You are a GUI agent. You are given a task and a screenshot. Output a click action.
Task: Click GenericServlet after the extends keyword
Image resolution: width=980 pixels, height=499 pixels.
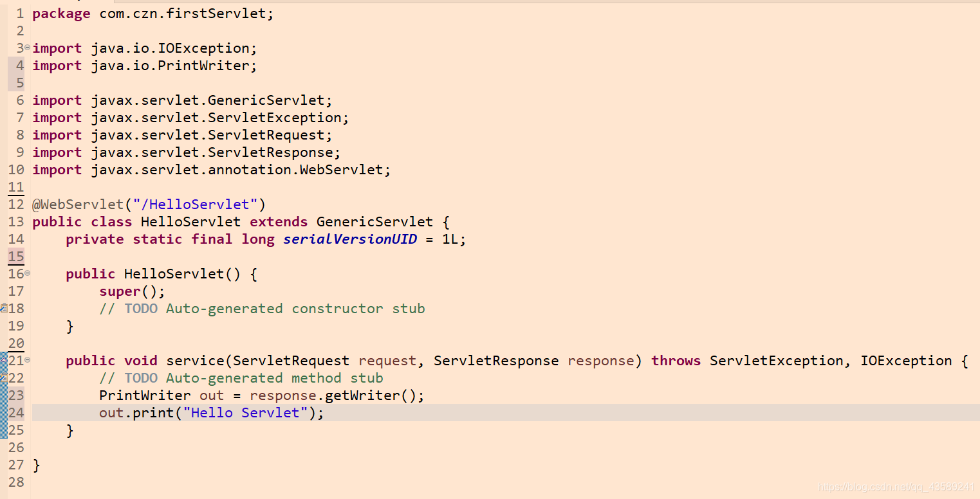[x=375, y=222]
